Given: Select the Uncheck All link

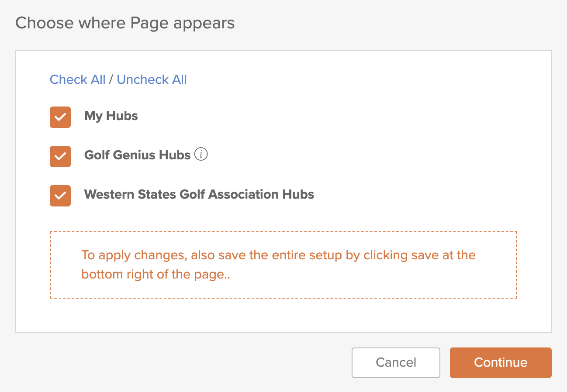Looking at the screenshot, I should point(152,79).
